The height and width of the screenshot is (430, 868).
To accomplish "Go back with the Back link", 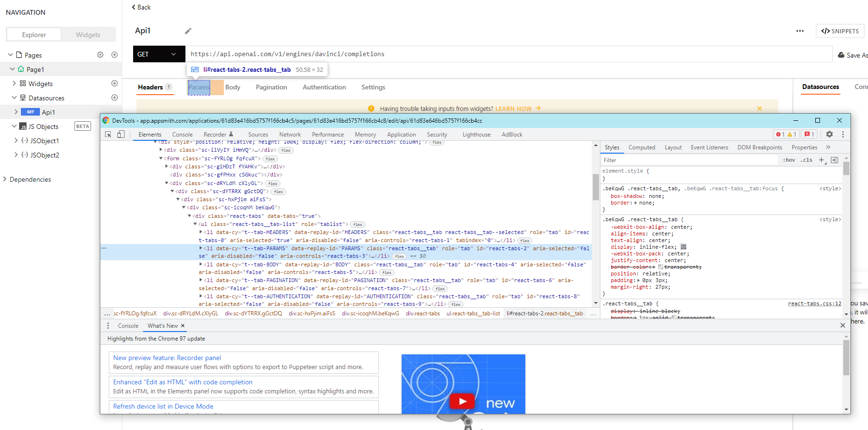I will click(x=141, y=7).
